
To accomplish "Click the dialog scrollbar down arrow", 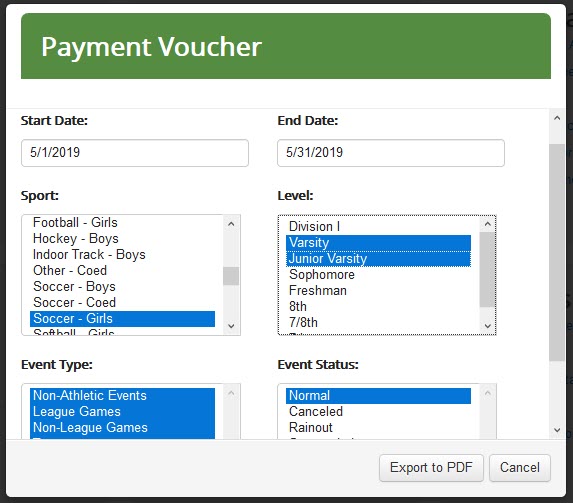I will click(x=557, y=430).
